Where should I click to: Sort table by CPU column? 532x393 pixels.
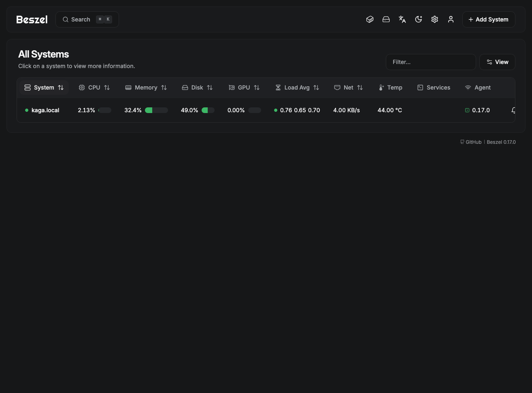[x=94, y=88]
